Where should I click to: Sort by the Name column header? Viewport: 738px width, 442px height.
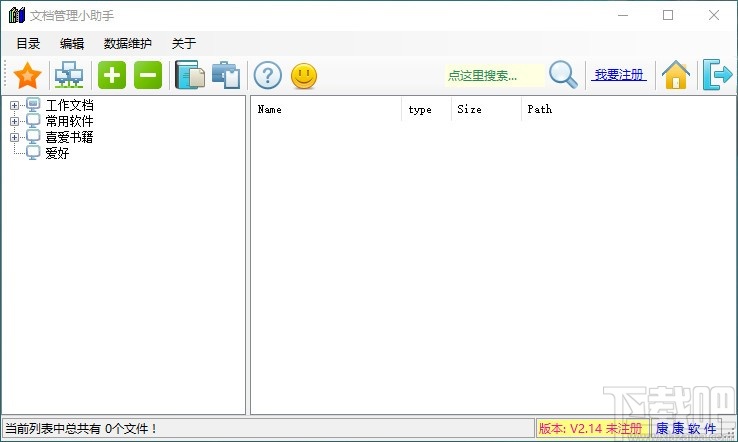(x=326, y=109)
